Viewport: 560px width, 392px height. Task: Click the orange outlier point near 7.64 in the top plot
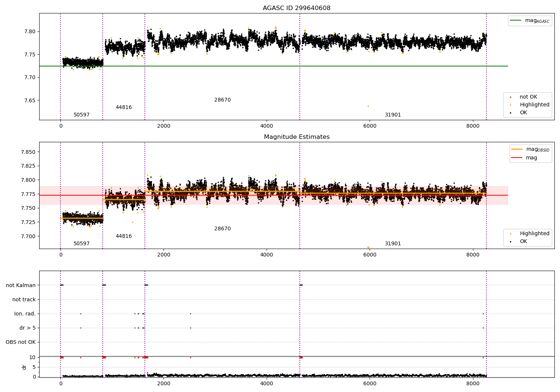pyautogui.click(x=368, y=106)
